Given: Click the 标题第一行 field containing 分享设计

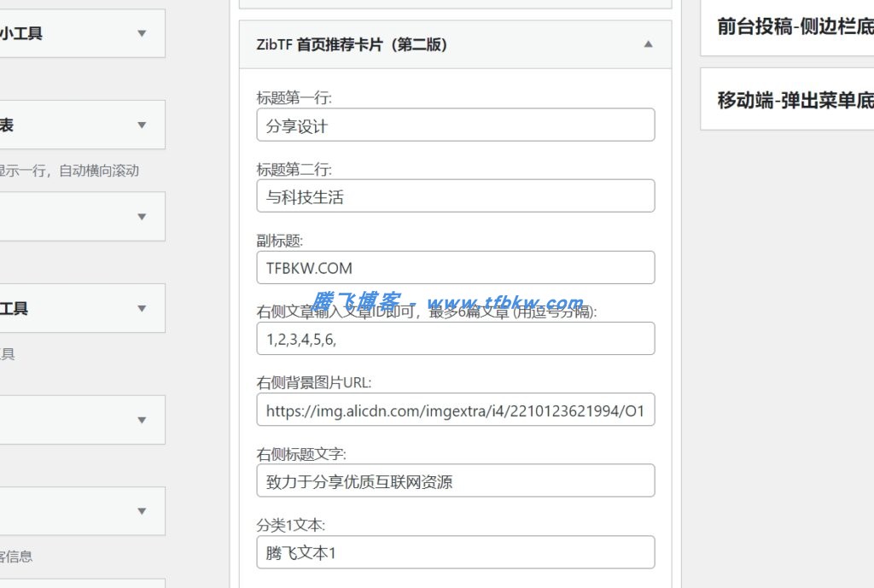Looking at the screenshot, I should pyautogui.click(x=456, y=125).
